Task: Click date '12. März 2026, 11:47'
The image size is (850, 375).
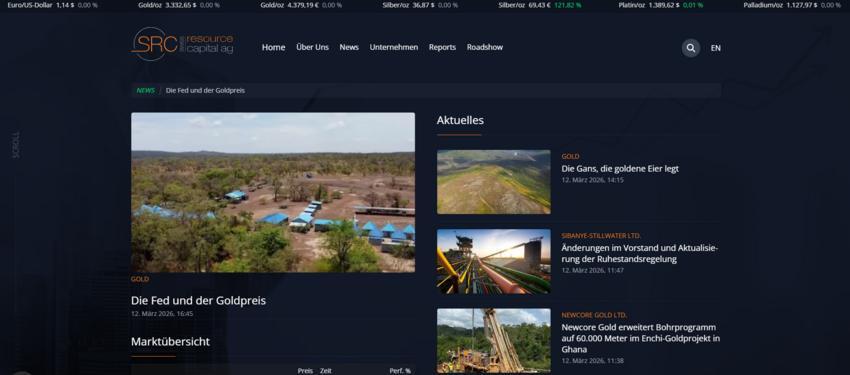Action: pyautogui.click(x=593, y=270)
